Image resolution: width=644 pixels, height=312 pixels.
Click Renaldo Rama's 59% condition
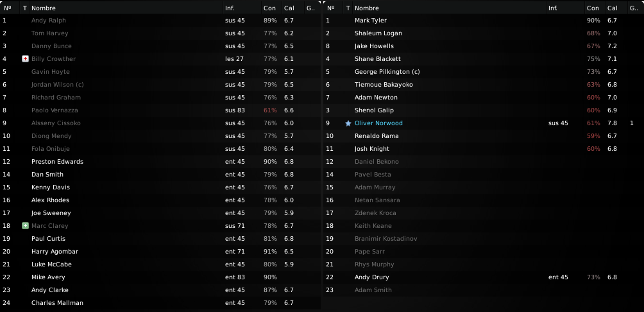pyautogui.click(x=593, y=136)
